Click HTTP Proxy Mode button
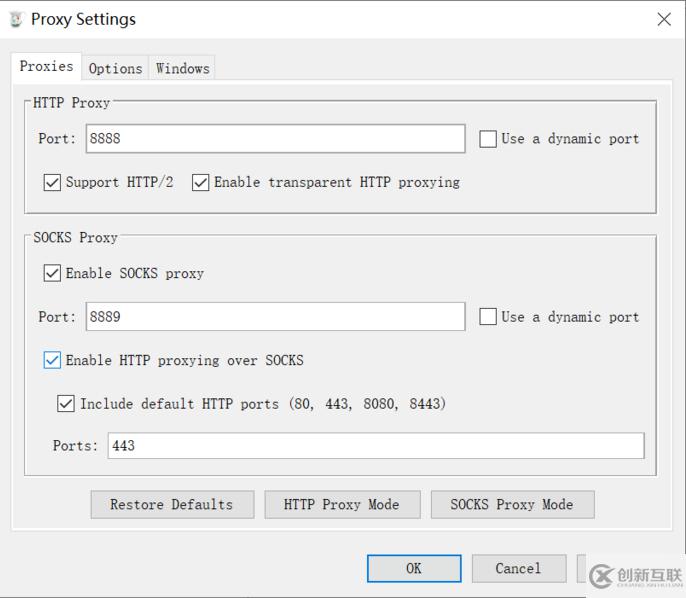Viewport: 686px width, 598px height. tap(342, 504)
